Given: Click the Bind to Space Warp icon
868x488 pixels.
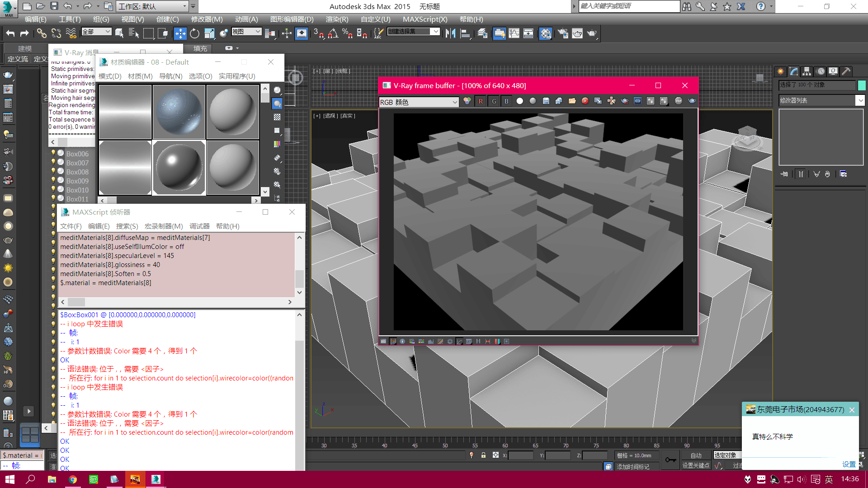Looking at the screenshot, I should [x=71, y=33].
